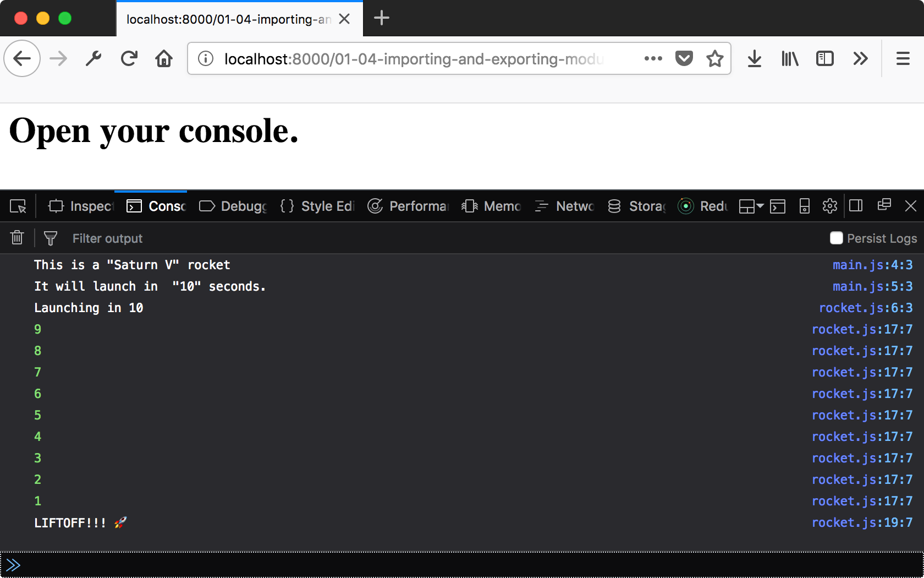Screen dimensions: 924x578
Task: Open the Network tab
Action: pyautogui.click(x=565, y=206)
